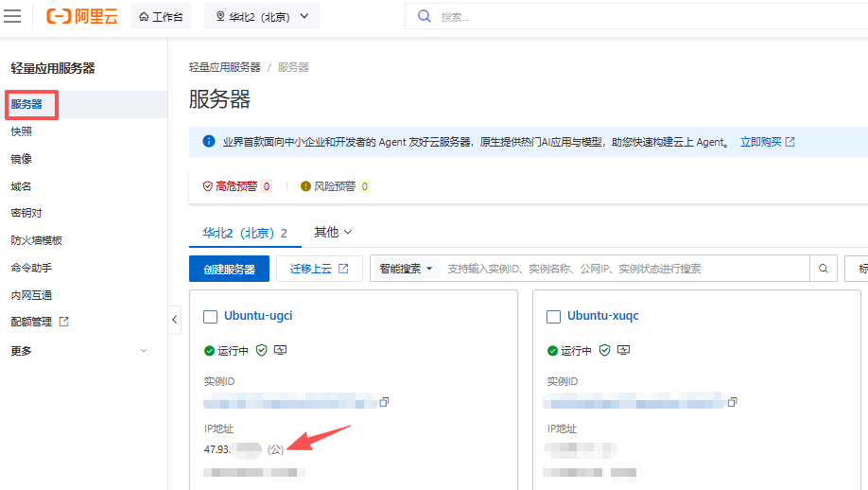Open the 智能搜索 dropdown

pos(406,269)
